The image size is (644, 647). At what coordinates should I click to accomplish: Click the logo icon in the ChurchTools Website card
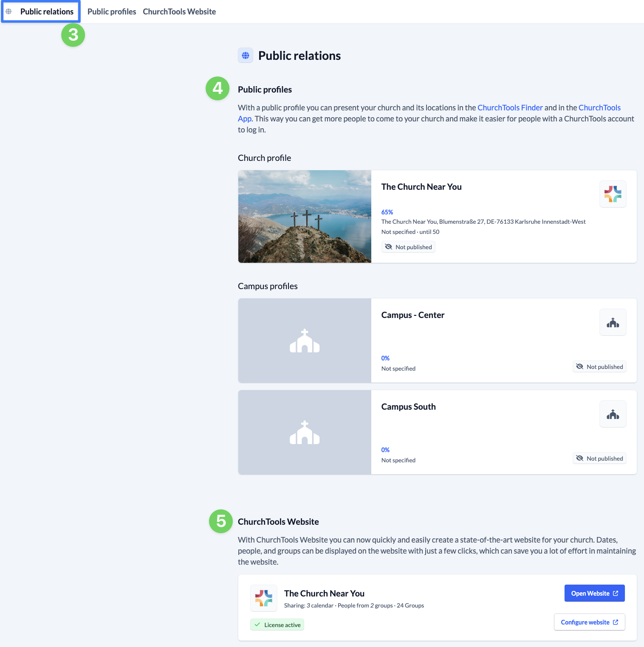tap(263, 598)
